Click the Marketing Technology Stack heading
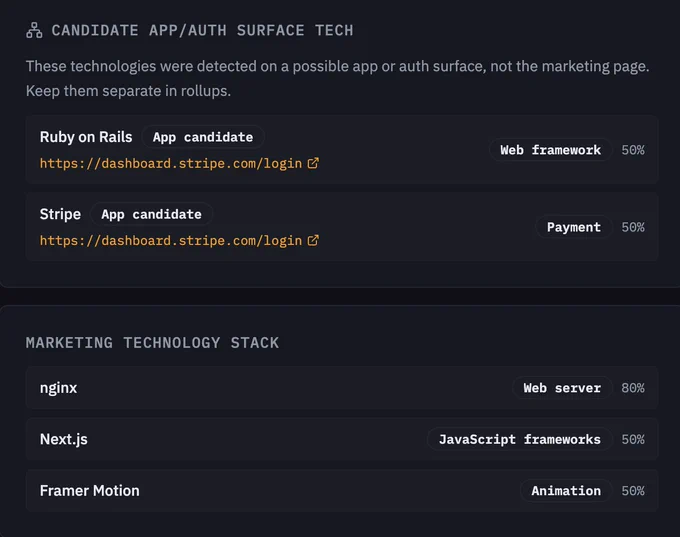680x537 pixels. [x=152, y=343]
